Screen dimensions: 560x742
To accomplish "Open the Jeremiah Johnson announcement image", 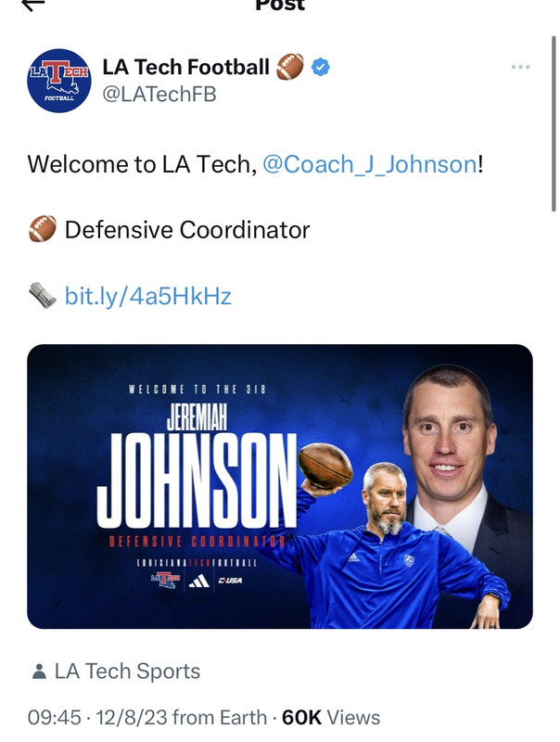I will [x=280, y=487].
